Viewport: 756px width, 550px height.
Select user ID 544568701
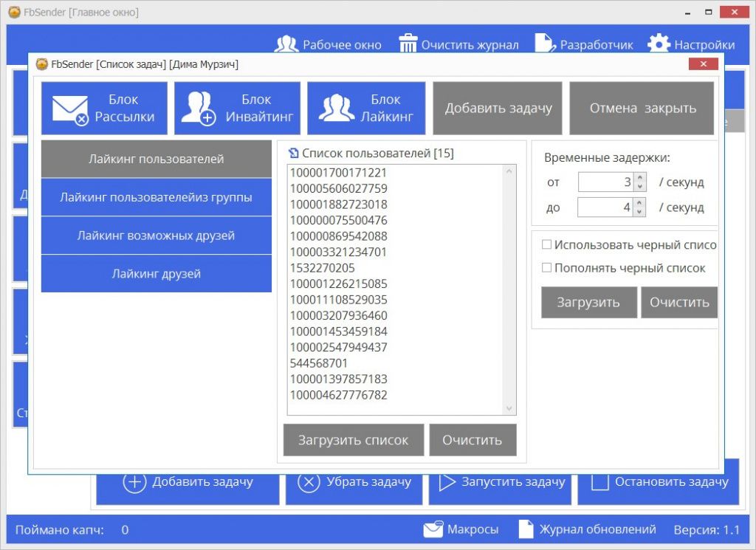pyautogui.click(x=319, y=363)
